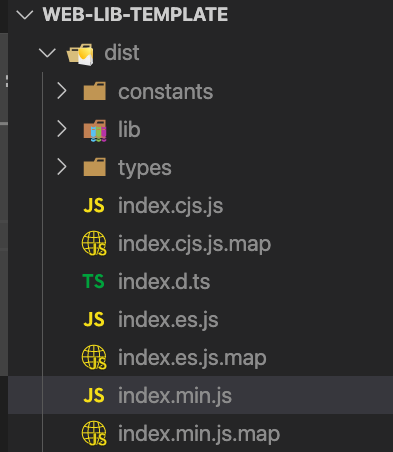Expand the lib folder chevron
Screen dimensions: 393x452
point(62,129)
